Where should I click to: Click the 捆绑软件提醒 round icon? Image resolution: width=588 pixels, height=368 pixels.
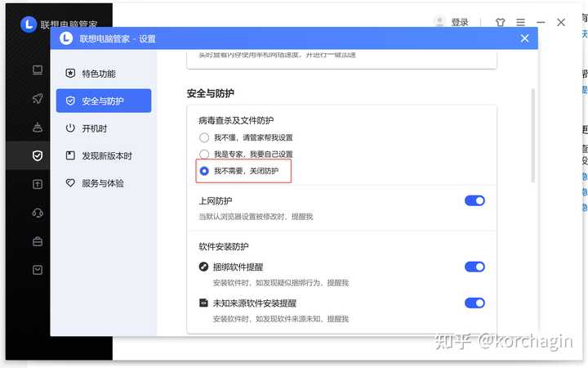tap(203, 267)
